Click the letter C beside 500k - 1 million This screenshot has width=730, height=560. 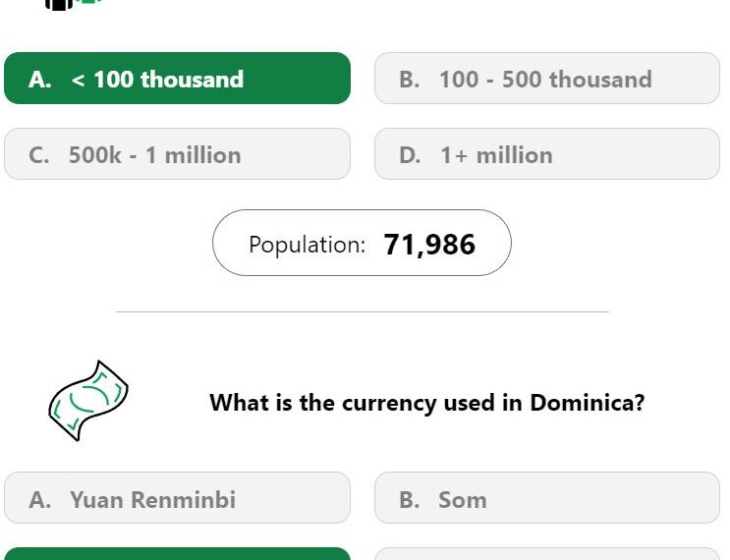click(x=38, y=155)
